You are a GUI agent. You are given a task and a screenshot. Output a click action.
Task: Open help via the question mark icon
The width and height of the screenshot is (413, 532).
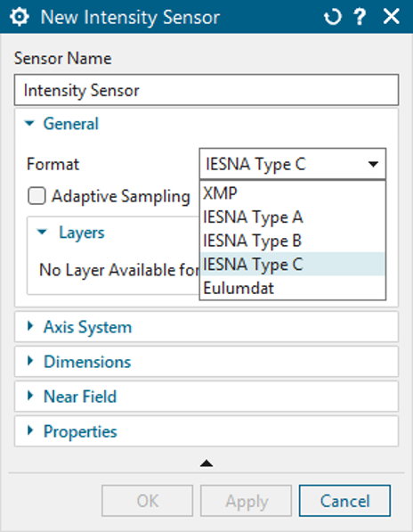360,17
